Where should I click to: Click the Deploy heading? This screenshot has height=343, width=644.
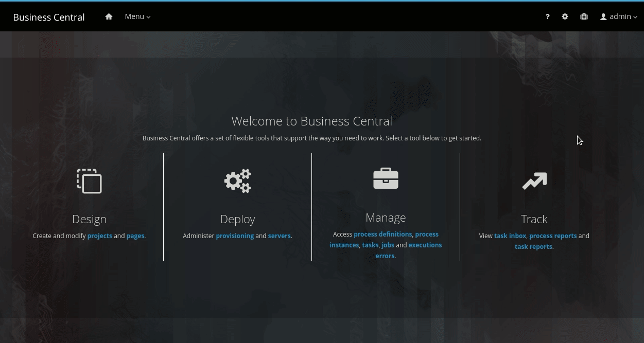237,219
